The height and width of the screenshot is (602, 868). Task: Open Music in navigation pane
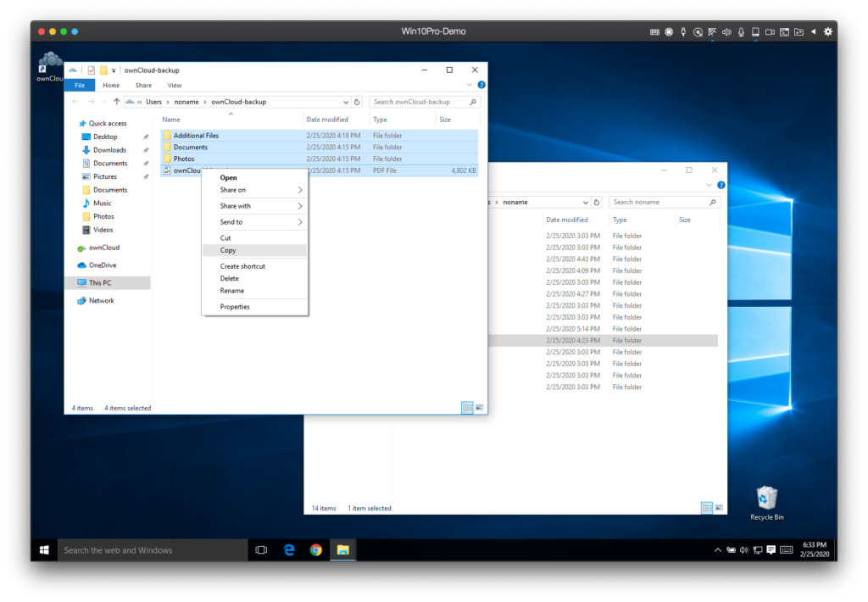coord(102,203)
